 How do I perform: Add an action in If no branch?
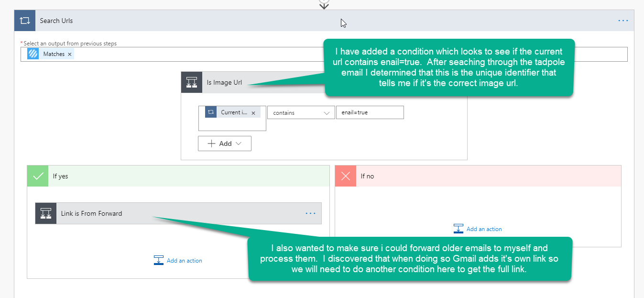pos(478,229)
